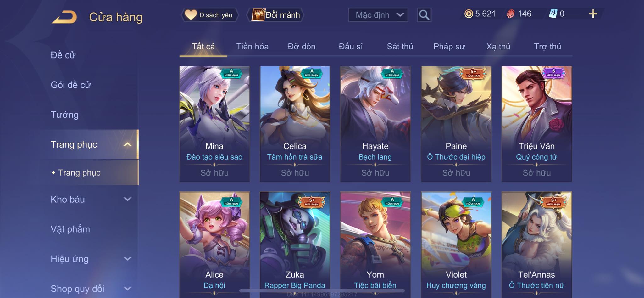Switch to the Pháp sư tab

click(449, 47)
